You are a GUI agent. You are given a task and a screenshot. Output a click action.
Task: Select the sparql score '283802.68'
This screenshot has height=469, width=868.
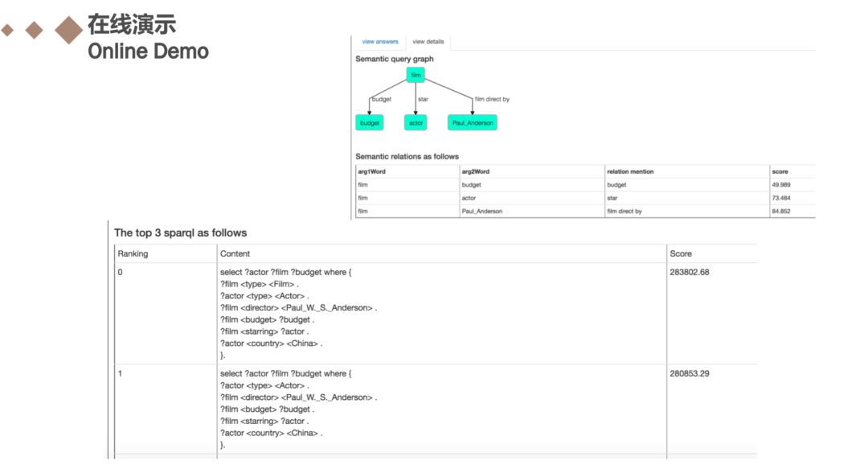coord(690,272)
